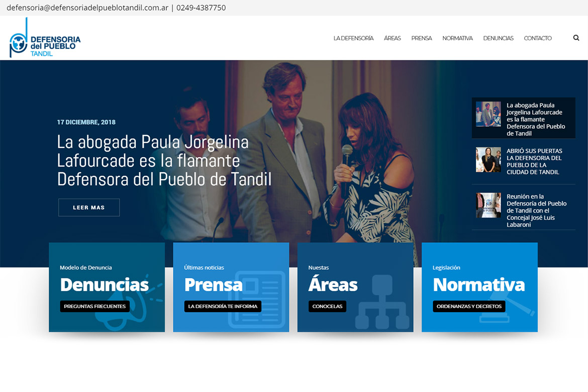Click the search magnifier icon
Screen dimensions: 588x392
tap(576, 38)
